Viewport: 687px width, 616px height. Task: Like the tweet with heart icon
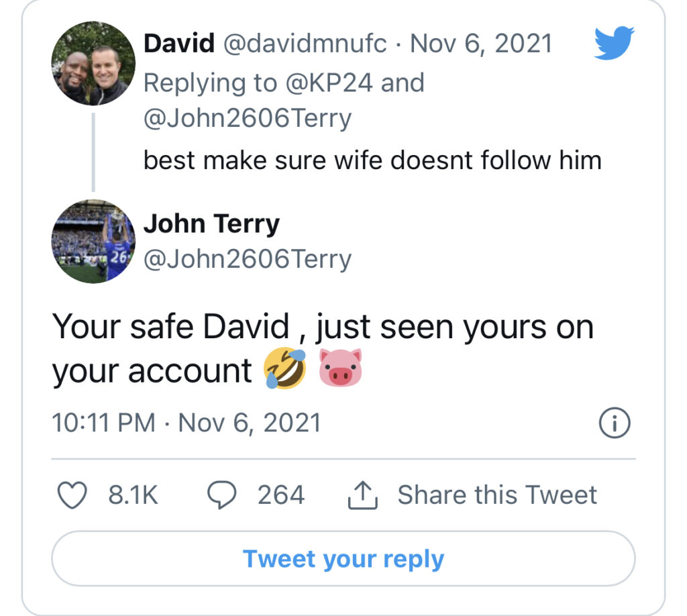point(72,496)
